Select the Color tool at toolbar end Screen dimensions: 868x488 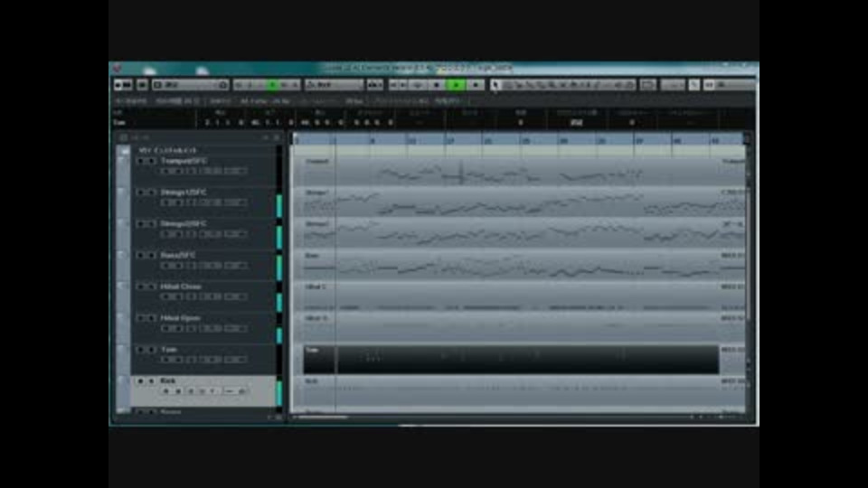point(629,85)
